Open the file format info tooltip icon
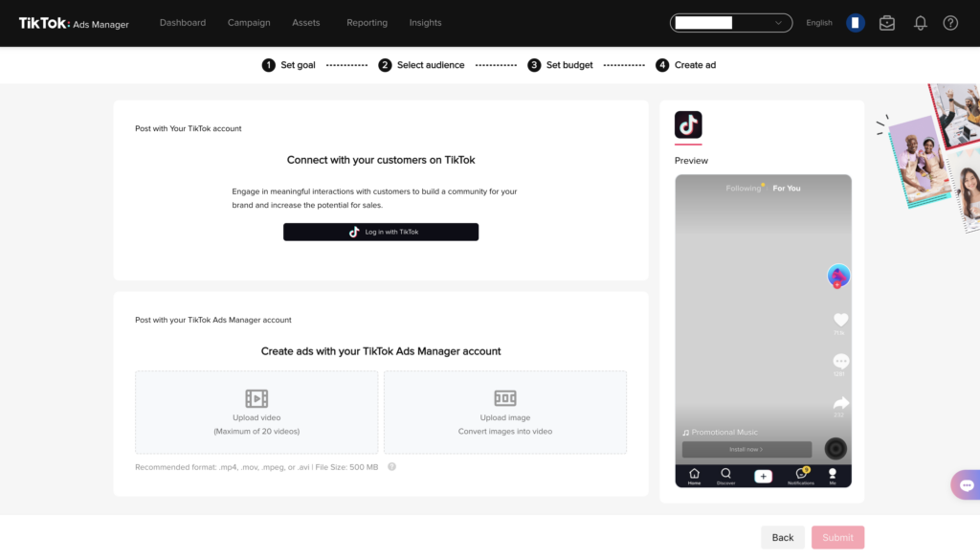The height and width of the screenshot is (560, 980). (x=391, y=467)
